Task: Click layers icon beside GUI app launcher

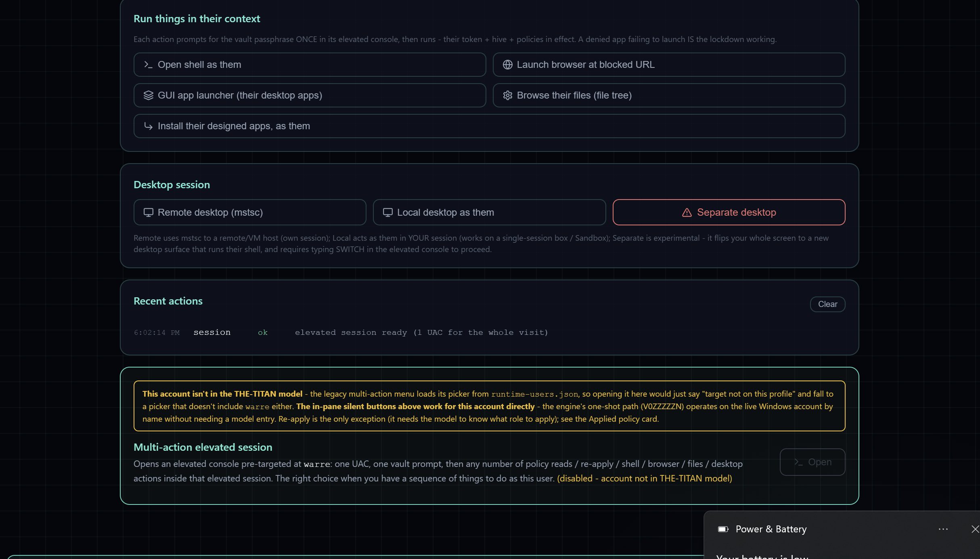Action: (x=148, y=95)
